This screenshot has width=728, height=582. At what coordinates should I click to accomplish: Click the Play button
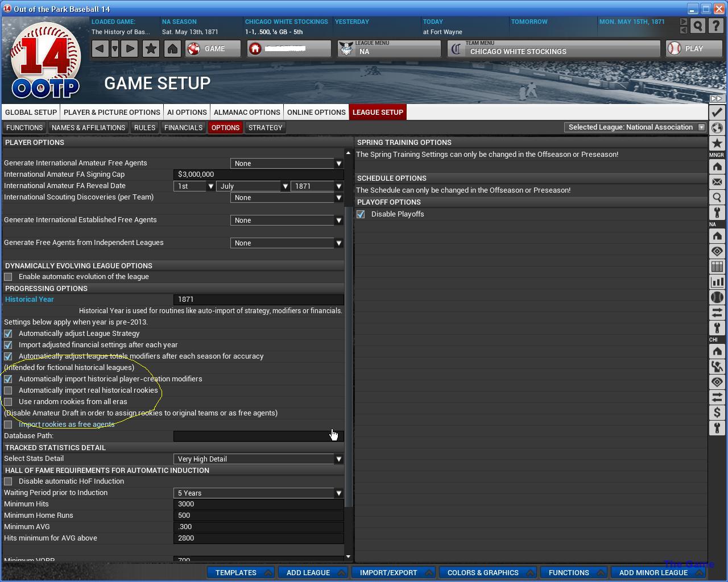(693, 49)
